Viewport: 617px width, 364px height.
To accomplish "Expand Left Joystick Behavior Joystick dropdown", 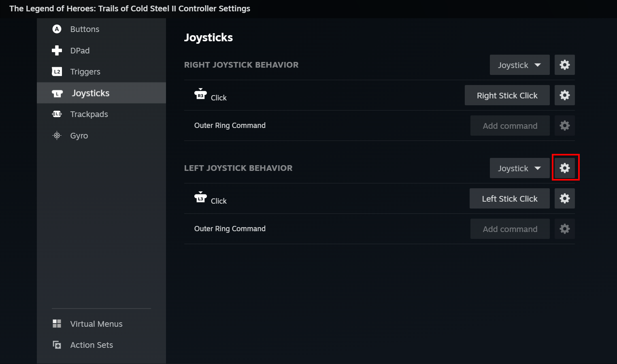I will tap(519, 168).
